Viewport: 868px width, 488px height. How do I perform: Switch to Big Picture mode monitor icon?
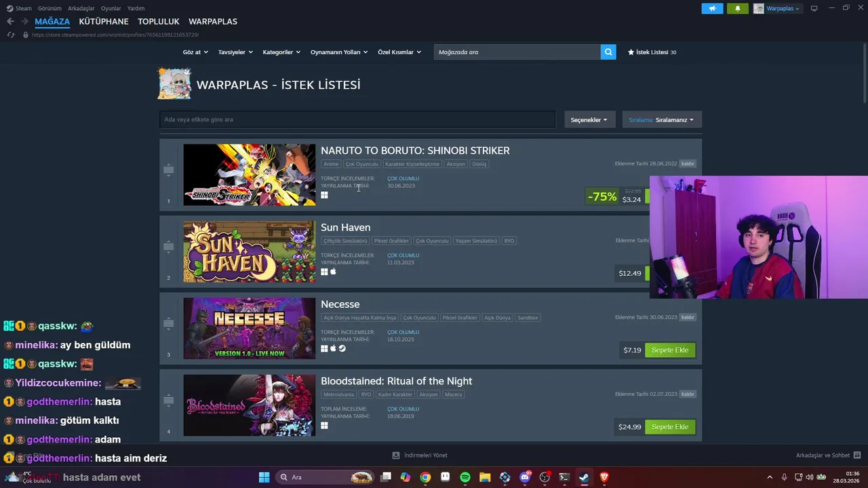(x=814, y=8)
